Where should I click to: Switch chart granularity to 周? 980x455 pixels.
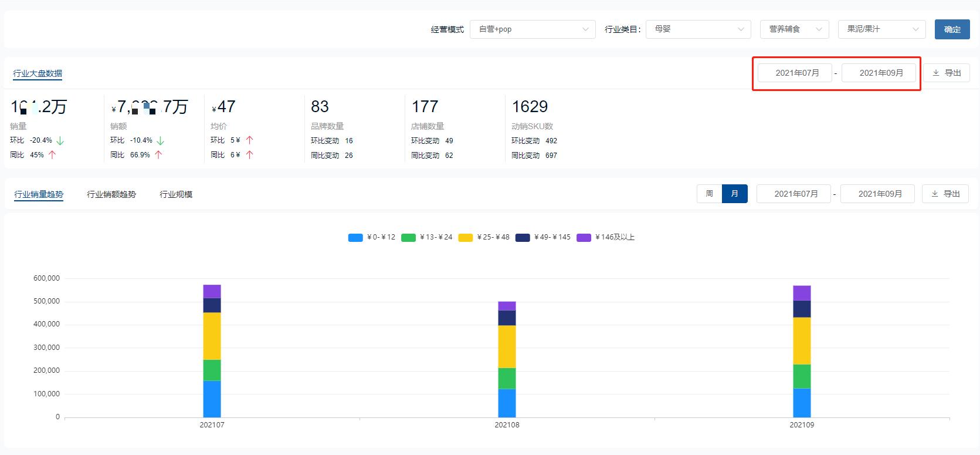click(709, 194)
